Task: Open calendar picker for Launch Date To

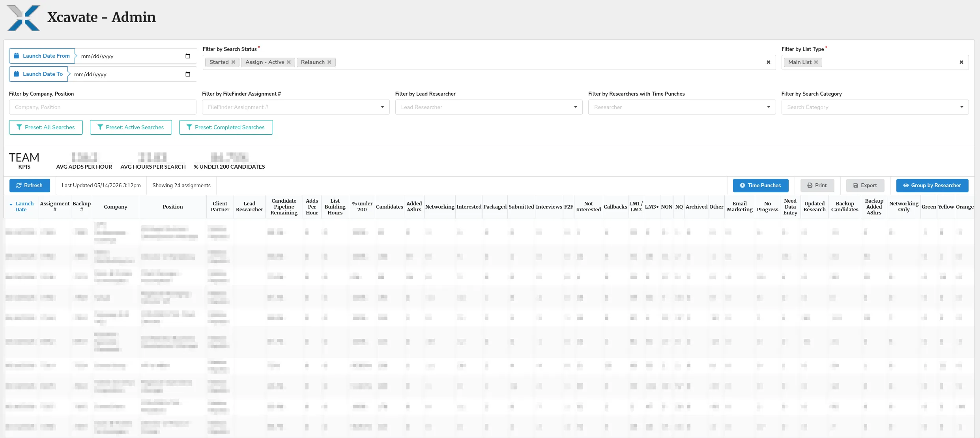Action: coord(188,74)
